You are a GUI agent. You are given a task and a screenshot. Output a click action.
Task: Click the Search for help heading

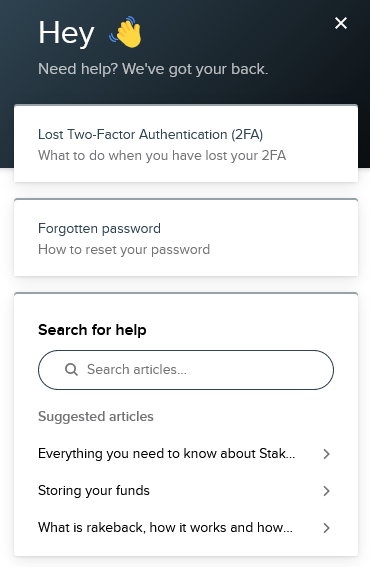tap(92, 330)
